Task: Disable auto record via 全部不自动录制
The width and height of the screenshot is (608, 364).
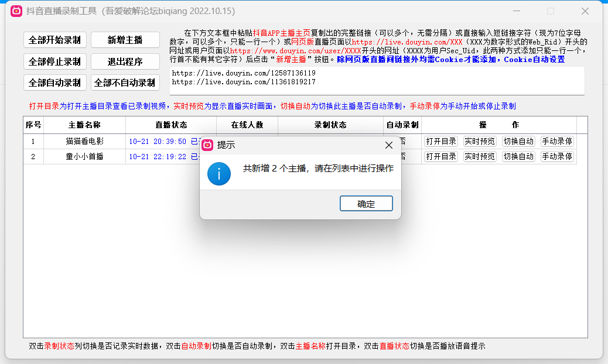Action: point(125,83)
